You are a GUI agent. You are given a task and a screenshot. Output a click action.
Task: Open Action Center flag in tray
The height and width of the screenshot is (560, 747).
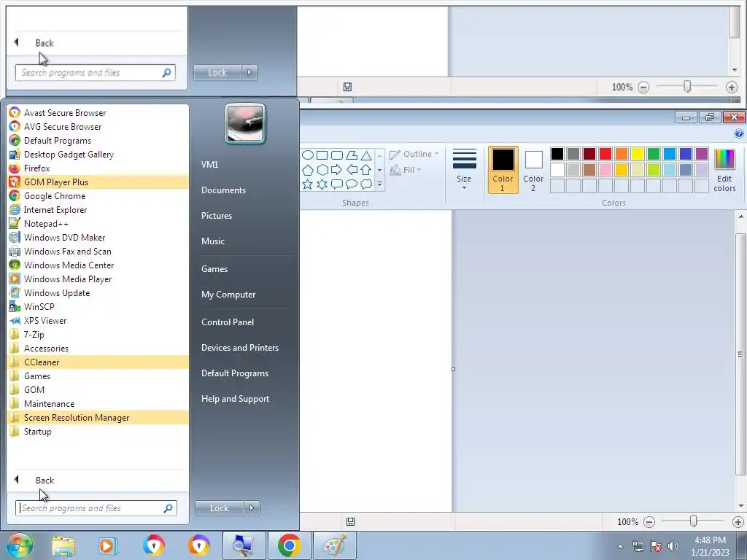click(x=656, y=546)
